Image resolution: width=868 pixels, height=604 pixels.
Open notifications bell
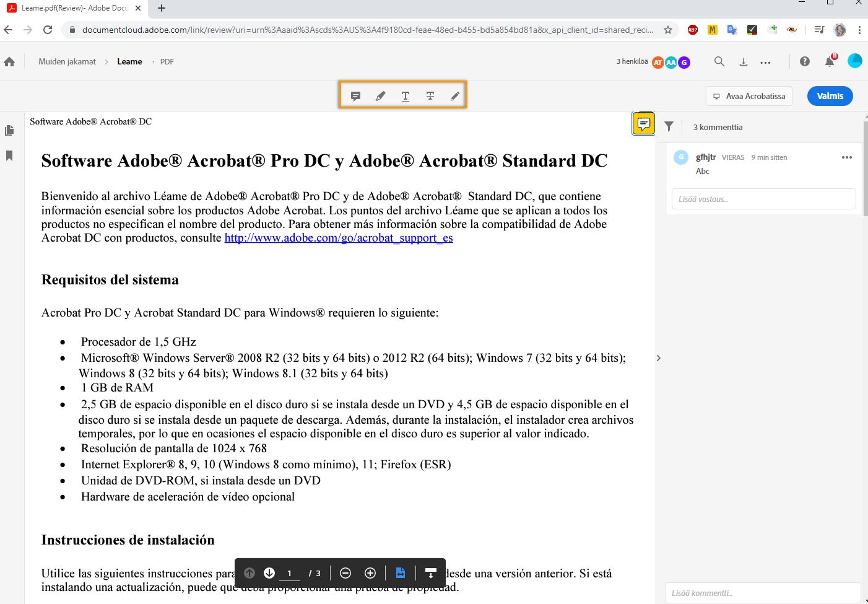[x=830, y=61]
